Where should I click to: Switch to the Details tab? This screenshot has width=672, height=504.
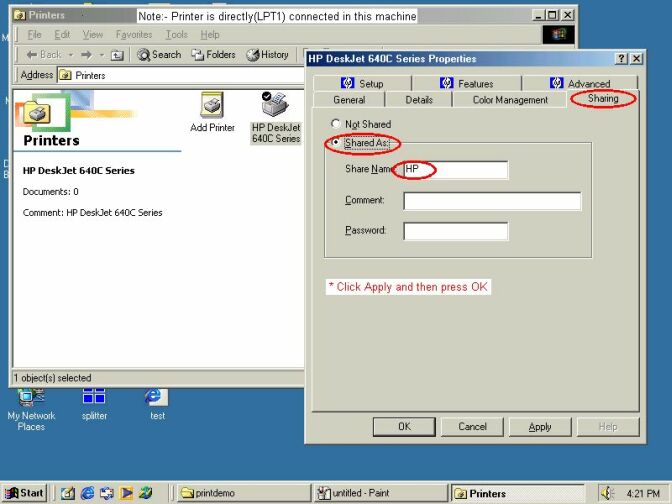pyautogui.click(x=419, y=100)
